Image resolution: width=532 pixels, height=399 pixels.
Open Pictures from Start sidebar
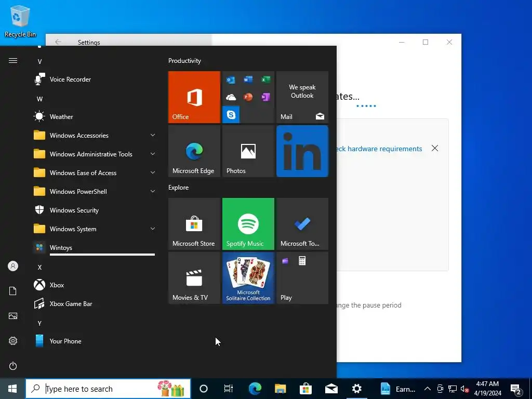tap(13, 316)
